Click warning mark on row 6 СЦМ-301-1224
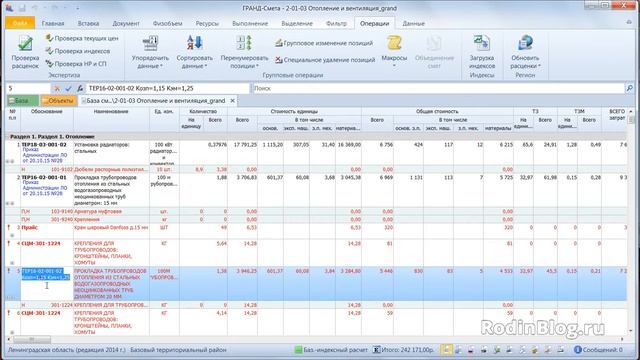This screenshot has height=360, width=640. pyautogui.click(x=9, y=313)
